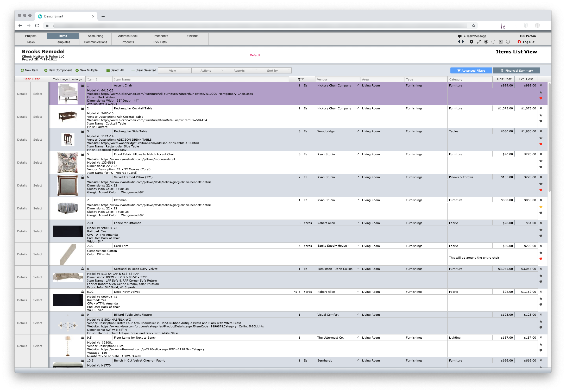Click the clock history icon
The image size is (566, 392).
click(493, 42)
